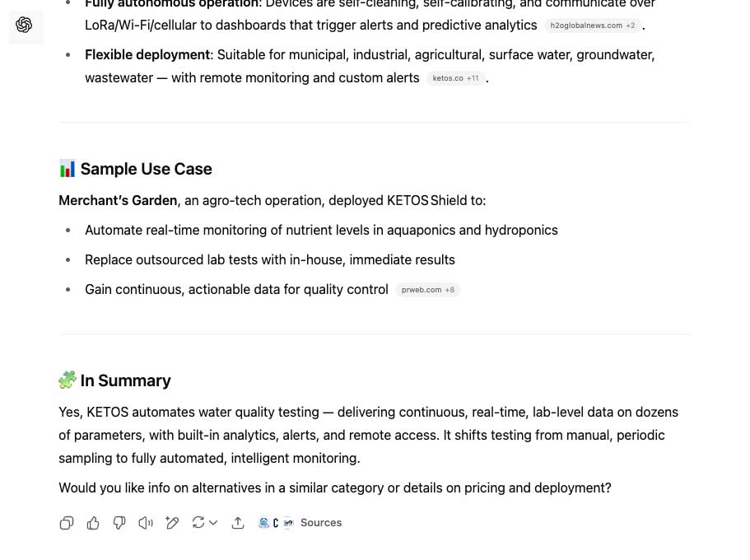
Task: Share the response via upload icon
Action: click(x=238, y=523)
